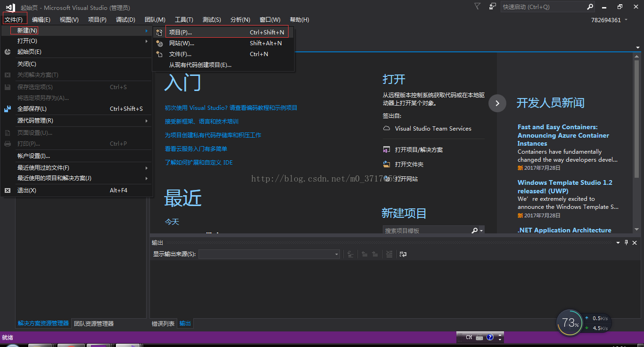
Task: Click the 今天 heading under 最近
Action: [172, 222]
